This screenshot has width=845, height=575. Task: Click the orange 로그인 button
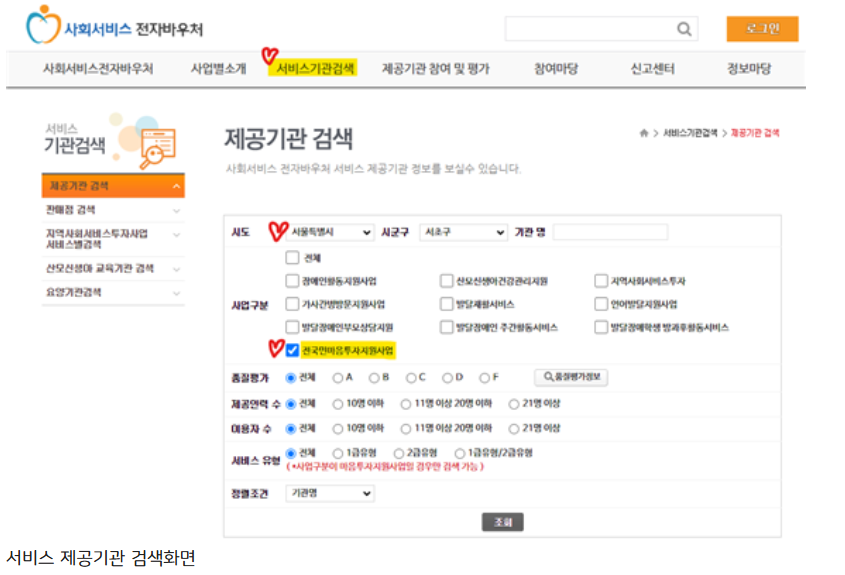coord(762,29)
